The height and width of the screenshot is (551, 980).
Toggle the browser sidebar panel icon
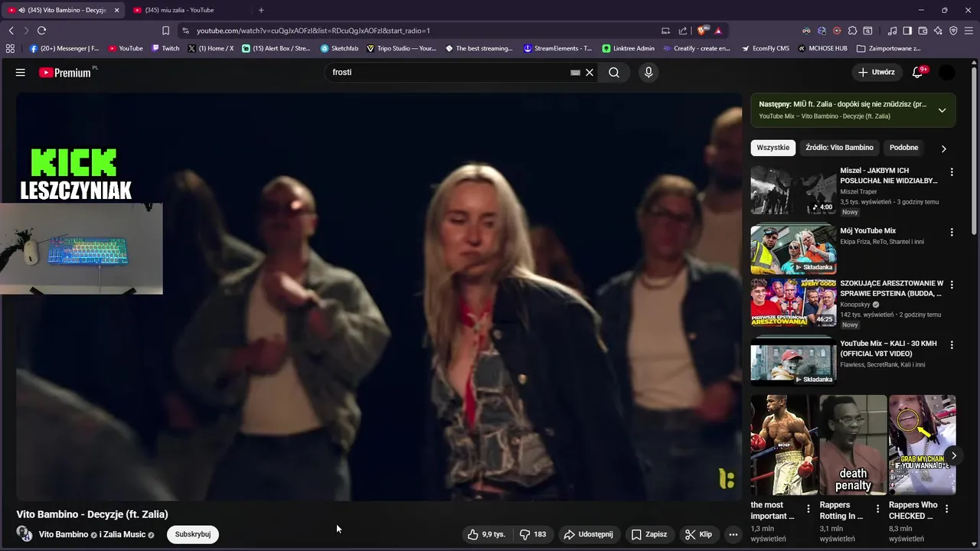(x=907, y=31)
